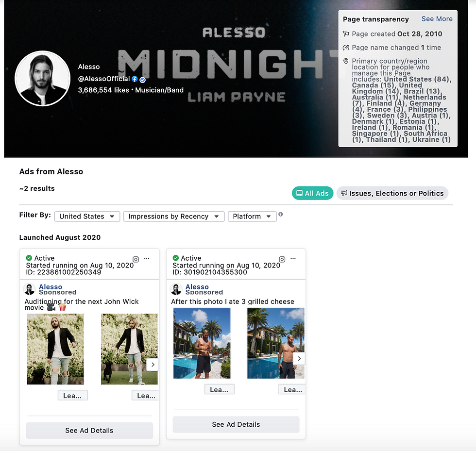Click Alesso's round profile picture

click(x=43, y=78)
